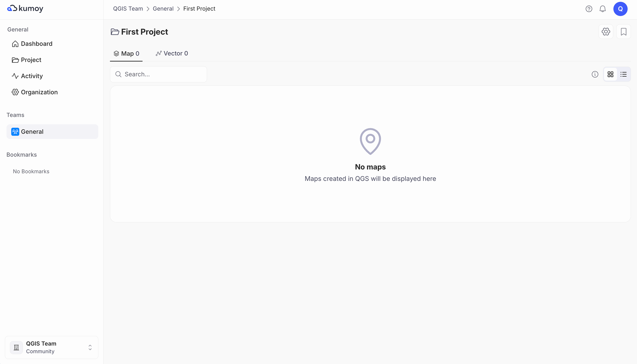
Task: Click the organization switcher chevron arrows
Action: pyautogui.click(x=90, y=347)
